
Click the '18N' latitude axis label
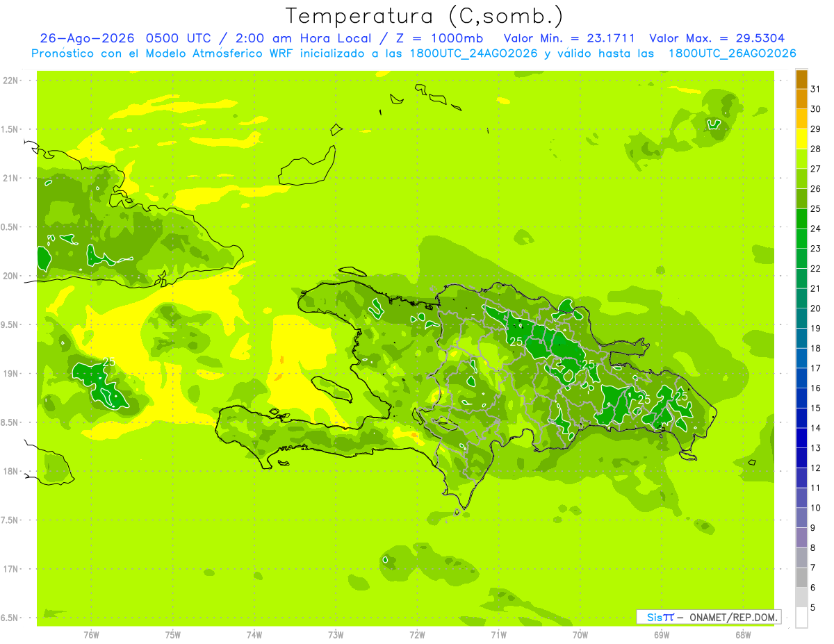(10, 472)
